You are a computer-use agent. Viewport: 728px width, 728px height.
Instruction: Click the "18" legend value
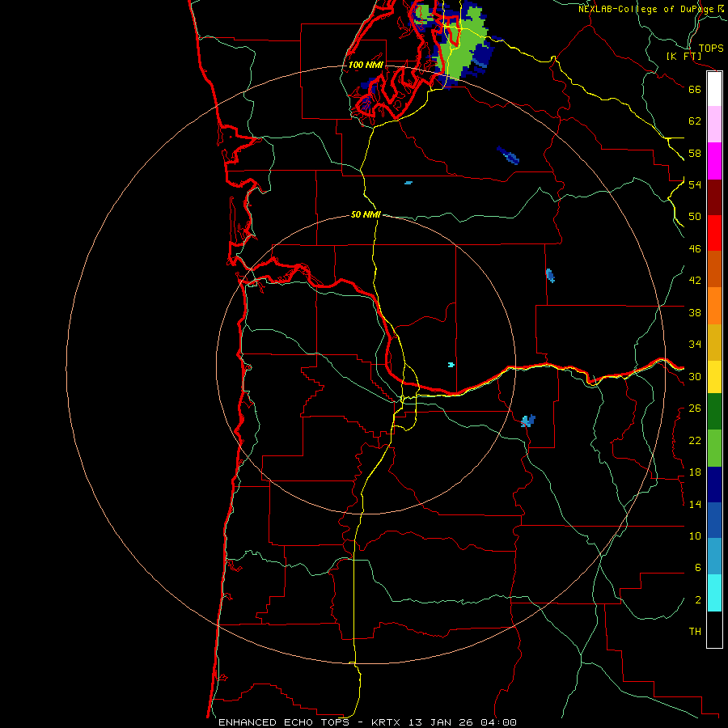(695, 472)
